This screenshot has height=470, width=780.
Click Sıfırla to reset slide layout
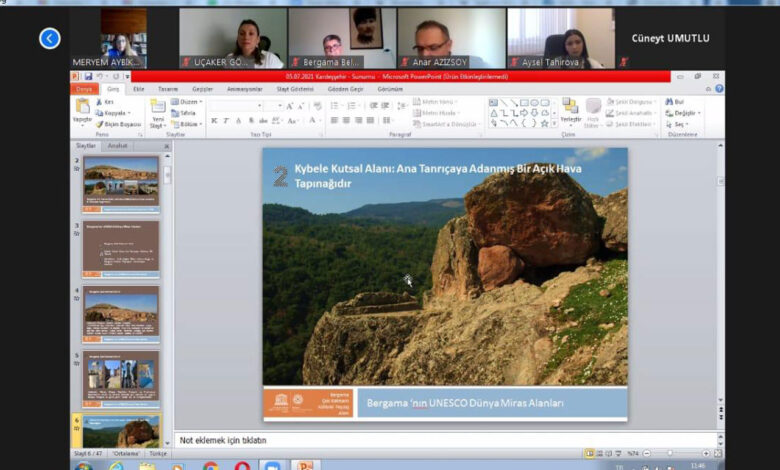pos(184,113)
